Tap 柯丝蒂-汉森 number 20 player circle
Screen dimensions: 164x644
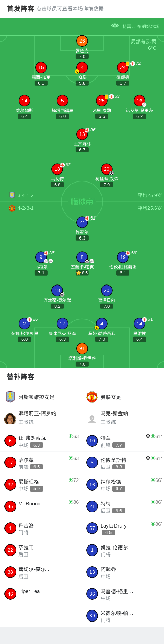pos(107,169)
